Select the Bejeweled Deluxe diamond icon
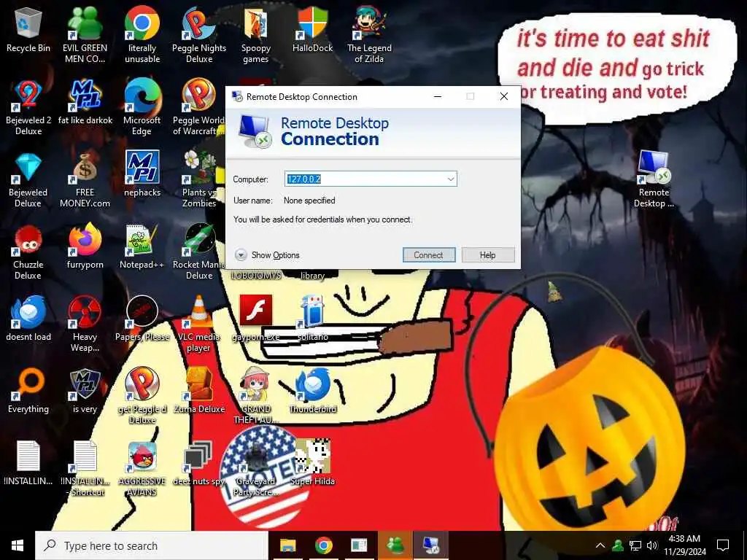This screenshot has width=747, height=560. (28, 179)
